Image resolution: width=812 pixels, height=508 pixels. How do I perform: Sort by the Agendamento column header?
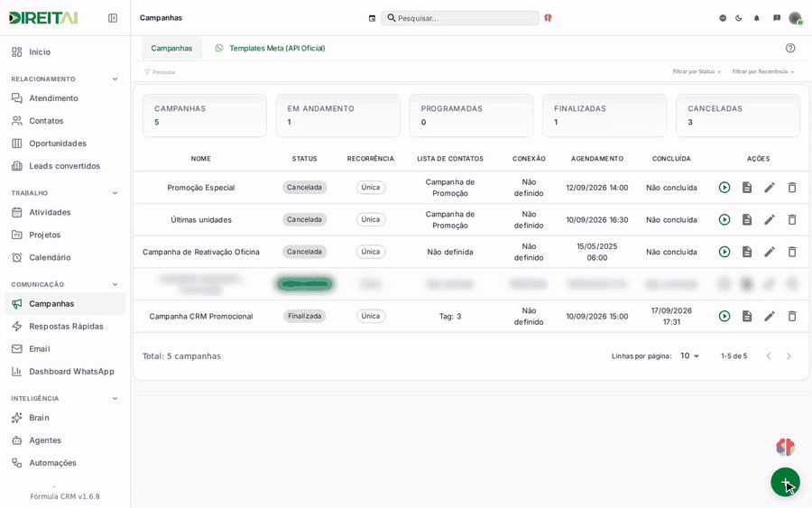tap(597, 159)
